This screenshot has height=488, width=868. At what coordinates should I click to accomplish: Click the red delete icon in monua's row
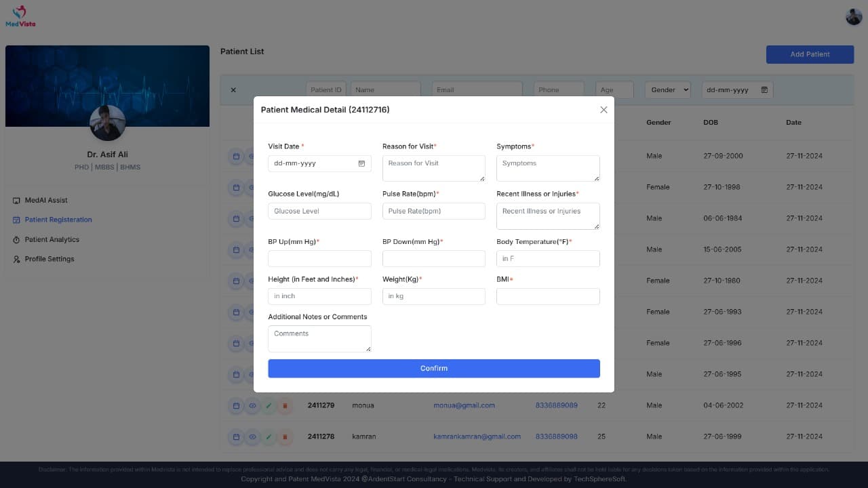click(x=285, y=405)
